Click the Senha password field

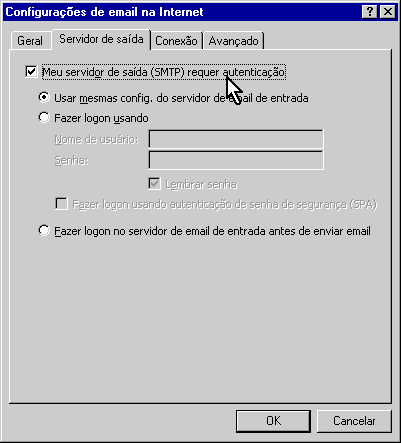pos(236,160)
